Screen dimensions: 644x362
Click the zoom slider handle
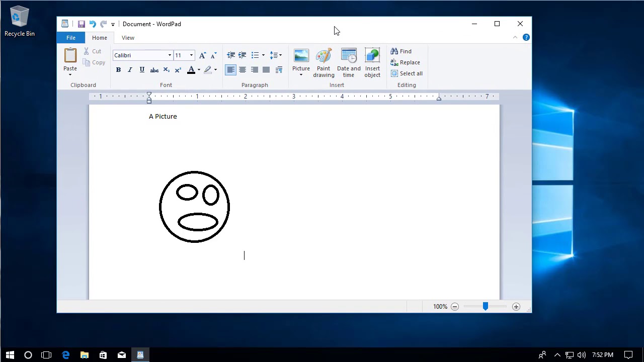click(486, 306)
